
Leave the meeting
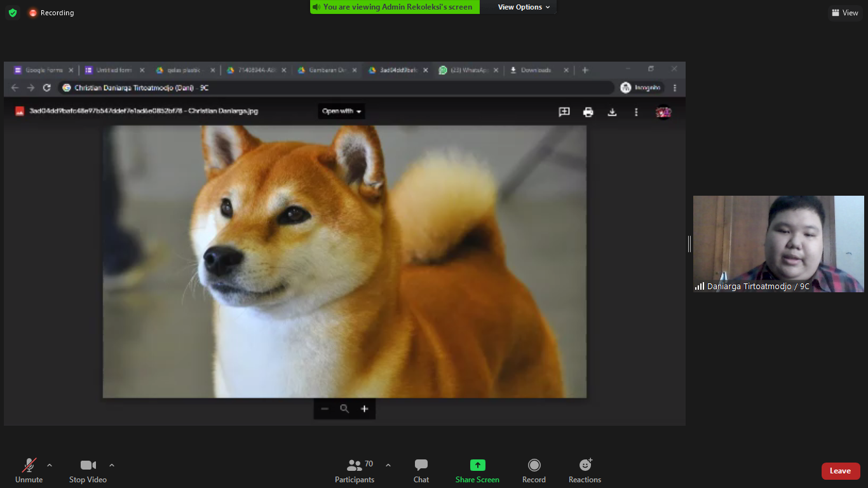tap(840, 471)
